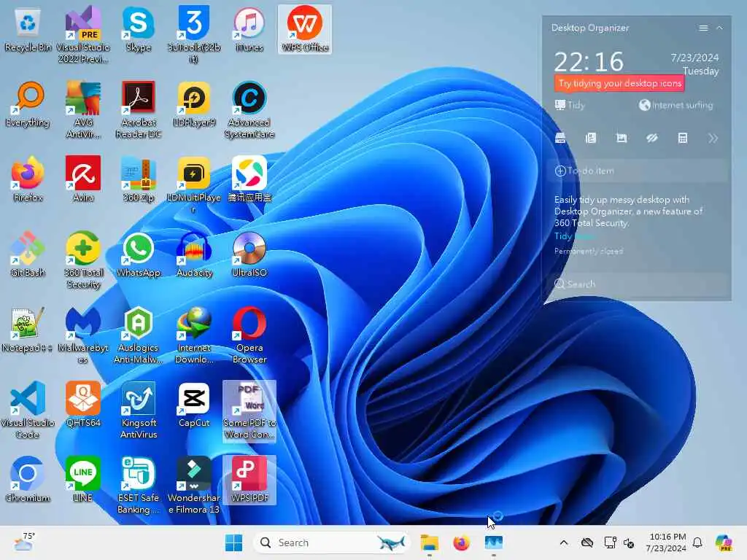Open the weather widget showing 75°
Image resolution: width=747 pixels, height=560 pixels.
(x=24, y=542)
